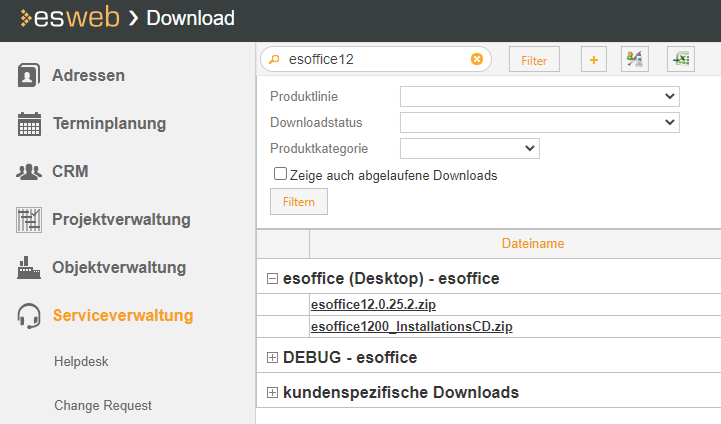Expand the DEBUG - esoffice group
This screenshot has height=424, width=721.
tap(272, 357)
